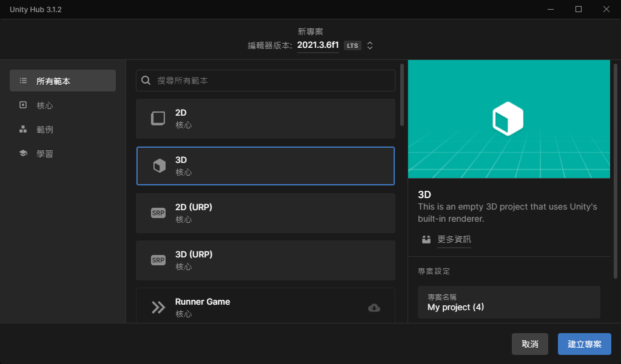The width and height of the screenshot is (621, 364).
Task: Edit the 專案名稱 My project (4) field
Action: pyautogui.click(x=509, y=302)
